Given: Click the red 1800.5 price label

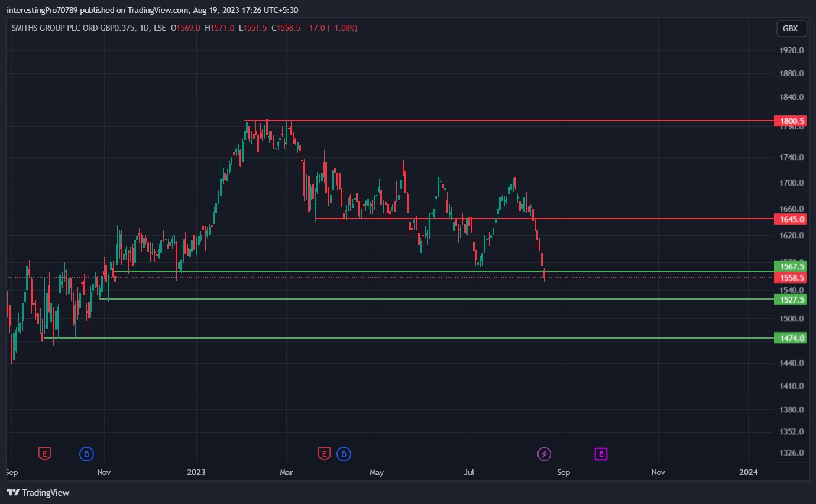Looking at the screenshot, I should point(792,122).
